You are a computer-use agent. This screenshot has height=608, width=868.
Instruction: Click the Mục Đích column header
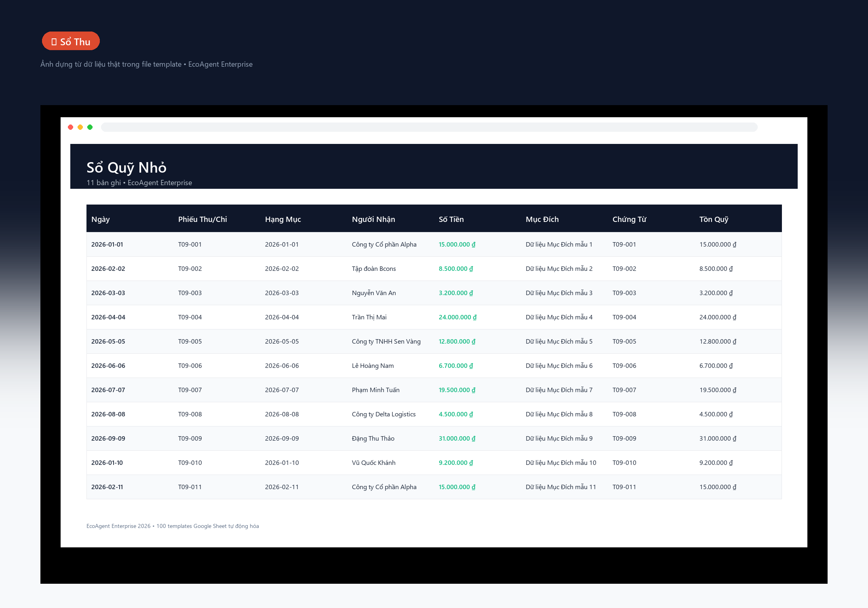pyautogui.click(x=542, y=219)
